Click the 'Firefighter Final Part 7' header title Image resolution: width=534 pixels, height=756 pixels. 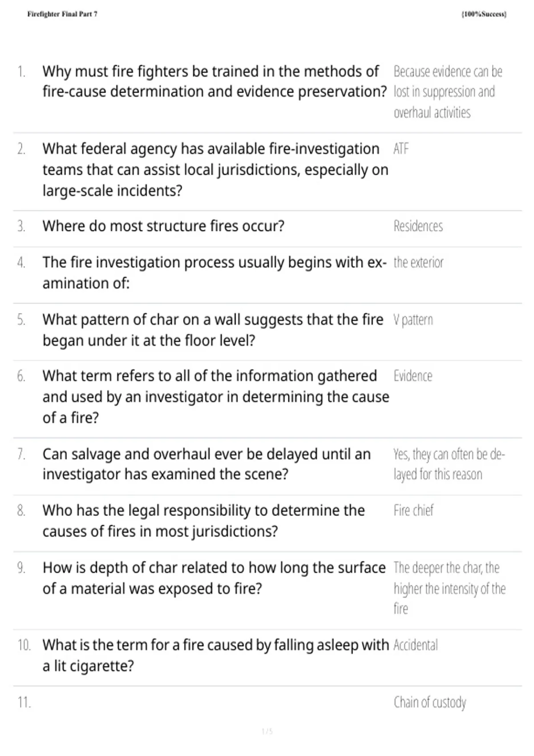pyautogui.click(x=62, y=14)
